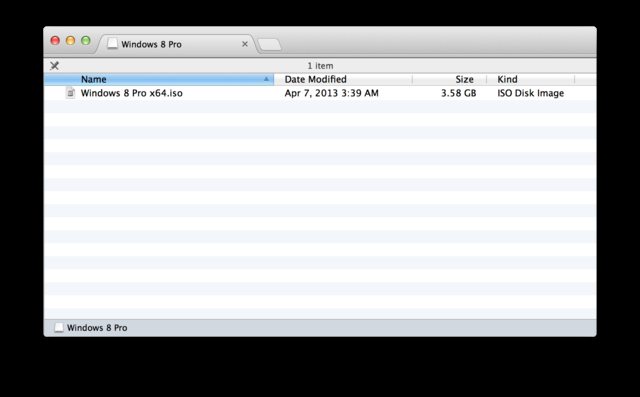The width and height of the screenshot is (640, 397).
Task: Open a new tab with the blank tab button
Action: coord(270,45)
